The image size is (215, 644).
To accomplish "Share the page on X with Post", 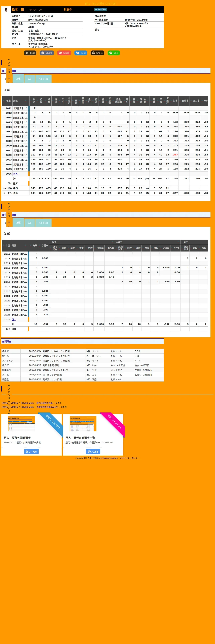I will [x=30, y=53].
